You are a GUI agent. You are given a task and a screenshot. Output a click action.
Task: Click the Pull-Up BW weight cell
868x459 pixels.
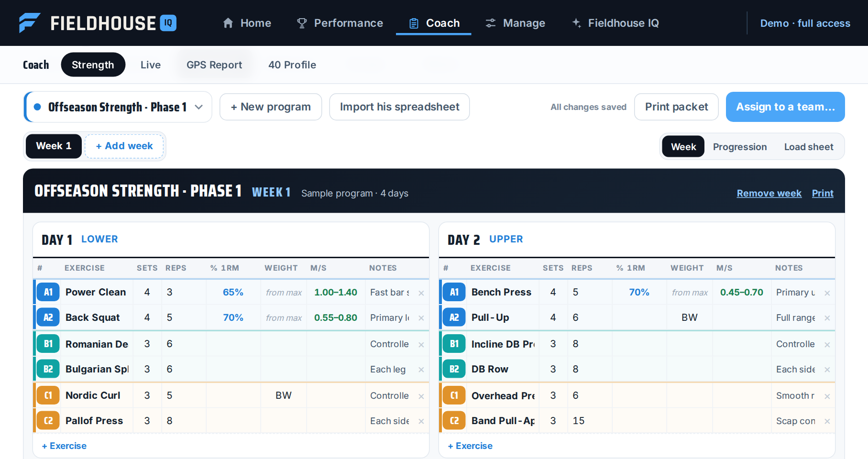pos(690,317)
